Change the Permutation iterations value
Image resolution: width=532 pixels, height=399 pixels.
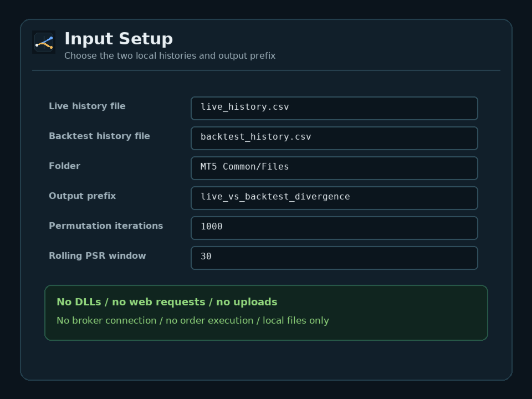[334, 228]
